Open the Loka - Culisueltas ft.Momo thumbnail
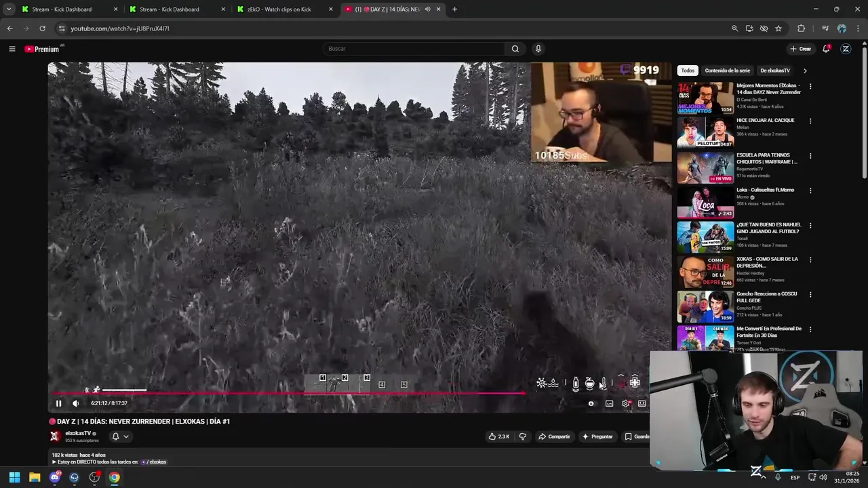Image resolution: width=868 pixels, height=488 pixels. 705,202
